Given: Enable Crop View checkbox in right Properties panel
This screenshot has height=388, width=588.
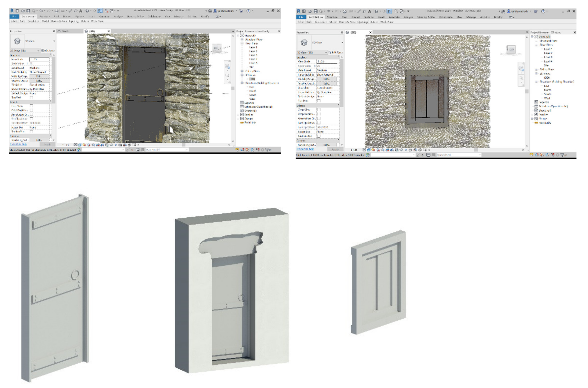Looking at the screenshot, I should click(319, 110).
